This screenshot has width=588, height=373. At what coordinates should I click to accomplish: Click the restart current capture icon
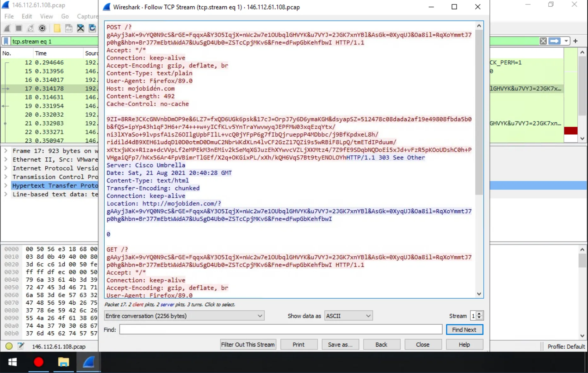[30, 28]
